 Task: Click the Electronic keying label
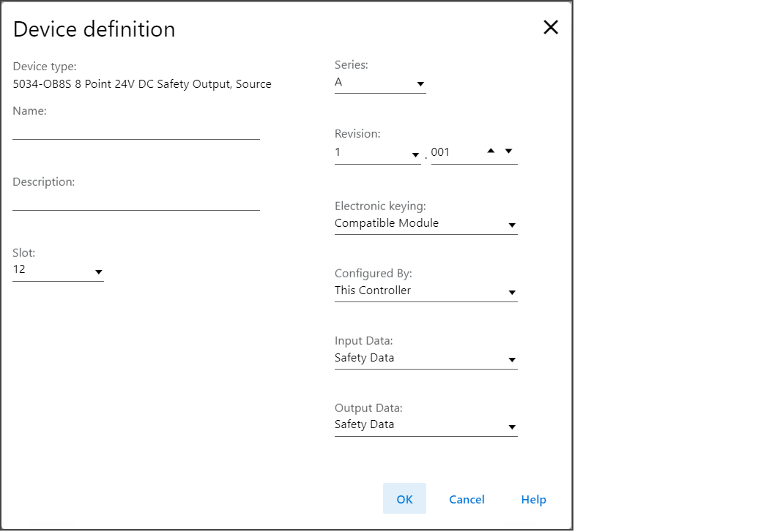point(380,206)
